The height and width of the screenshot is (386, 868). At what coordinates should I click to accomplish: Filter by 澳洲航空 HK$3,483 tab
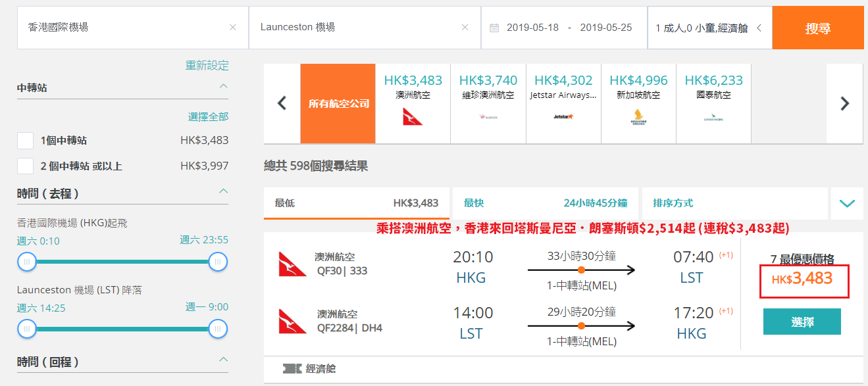413,103
